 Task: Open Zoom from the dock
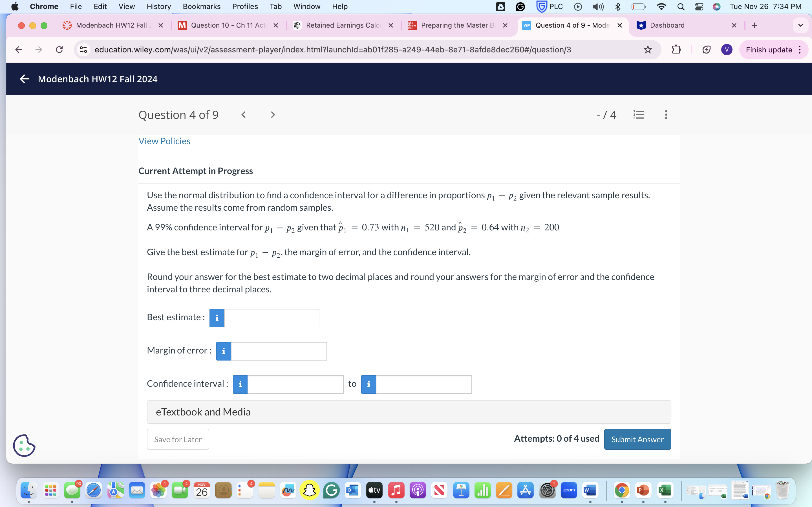coord(568,490)
